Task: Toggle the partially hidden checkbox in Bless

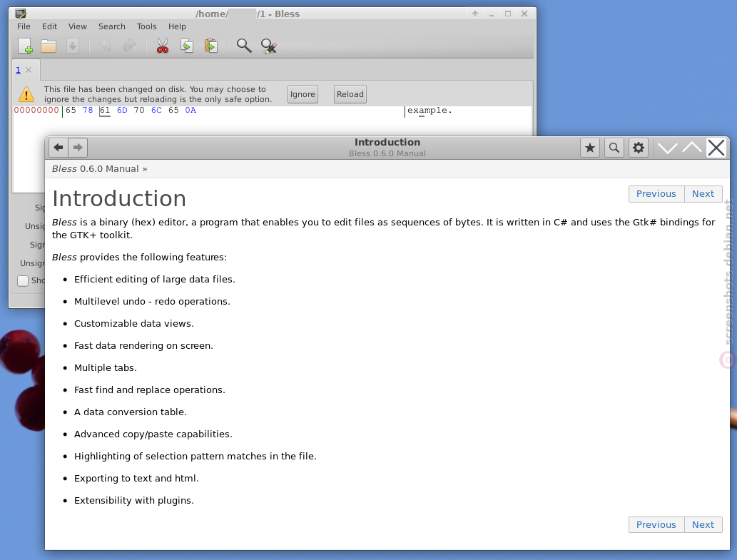Action: coord(23,281)
